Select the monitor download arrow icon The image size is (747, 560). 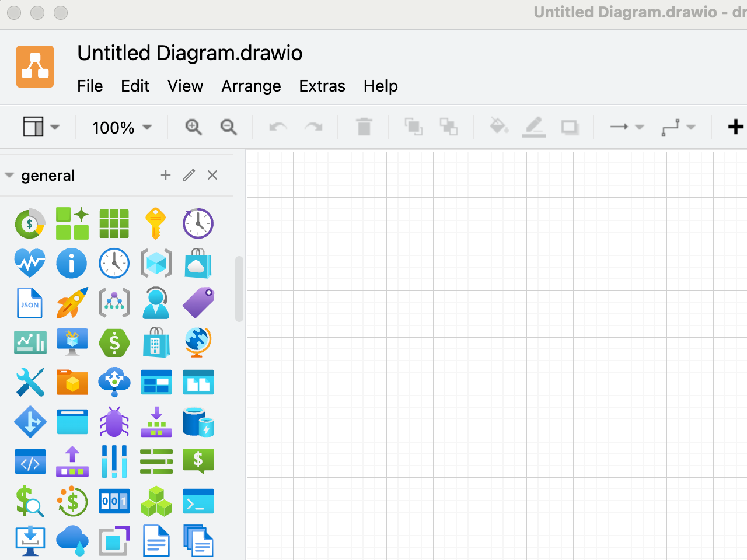click(x=30, y=541)
